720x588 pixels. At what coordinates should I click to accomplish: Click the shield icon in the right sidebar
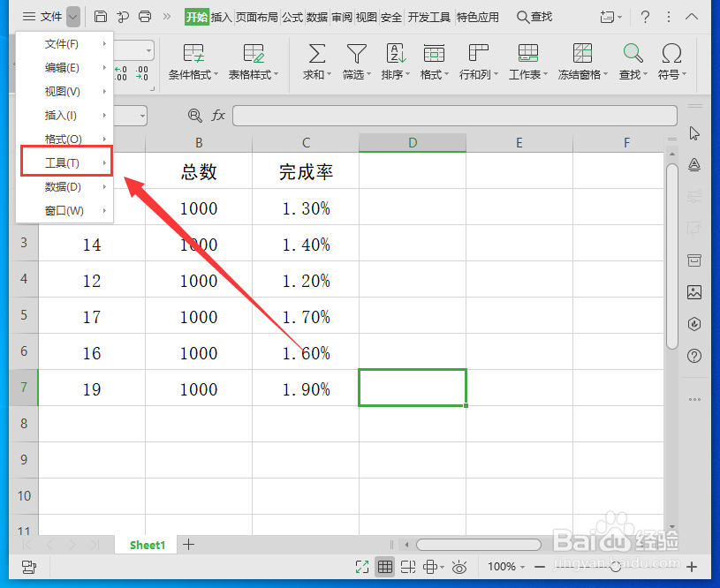pos(694,324)
